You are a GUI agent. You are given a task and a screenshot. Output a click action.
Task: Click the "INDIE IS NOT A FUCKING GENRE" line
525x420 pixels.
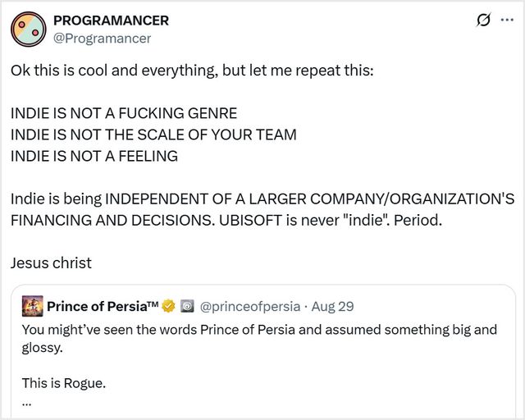(124, 113)
